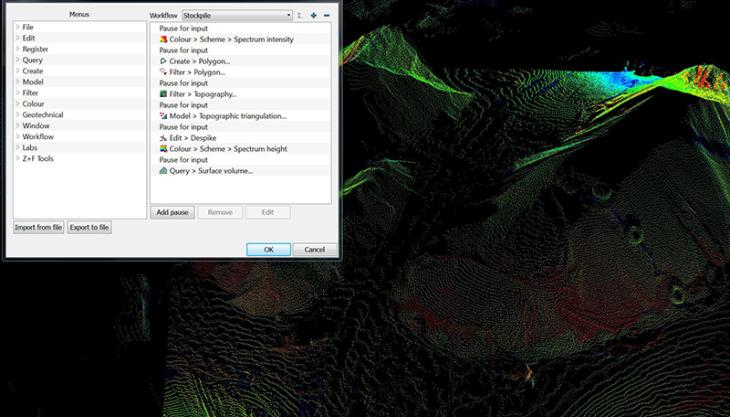This screenshot has width=730, height=417.
Task: Delete workflow using the minus icon
Action: pos(326,15)
